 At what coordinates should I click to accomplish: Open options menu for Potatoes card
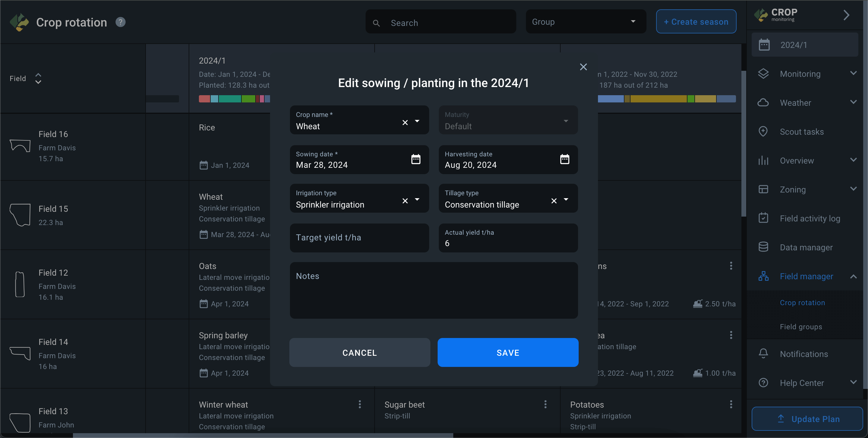731,404
